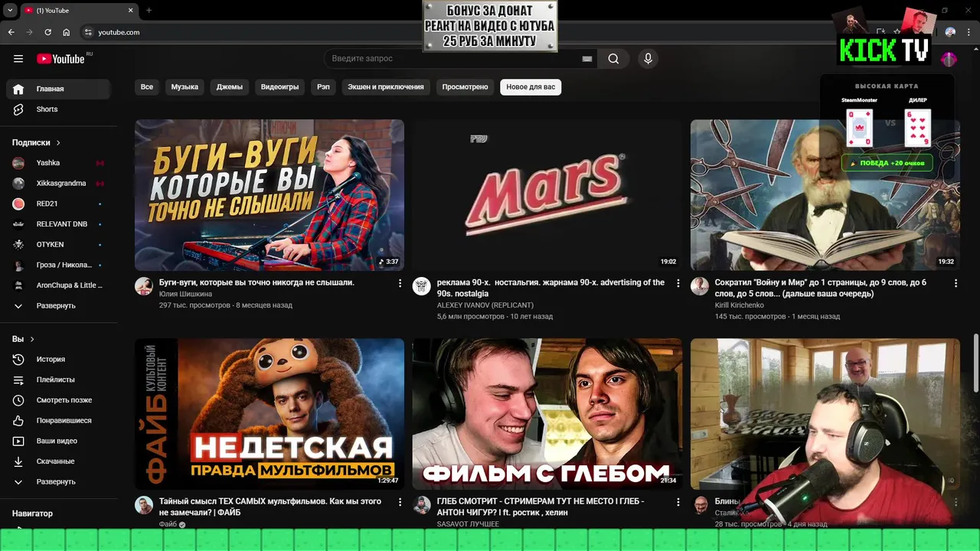The image size is (980, 551).
Task: Open Your videos (Ваши видео)
Action: pos(58,441)
